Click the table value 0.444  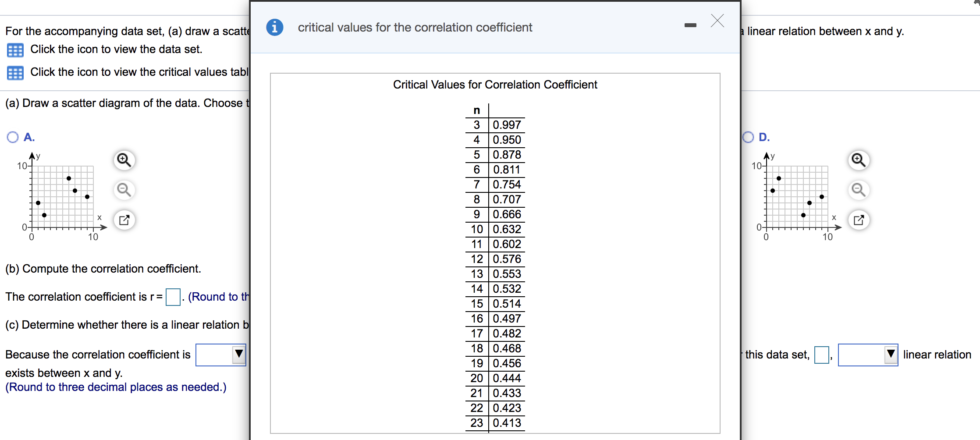click(507, 378)
